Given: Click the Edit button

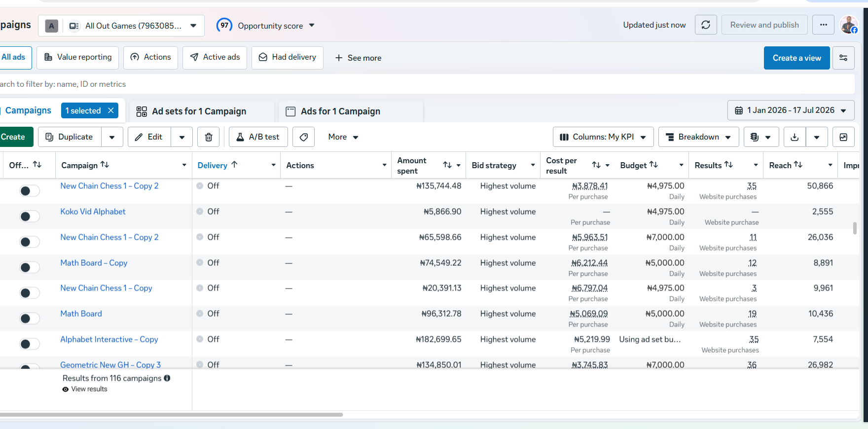Looking at the screenshot, I should point(149,137).
